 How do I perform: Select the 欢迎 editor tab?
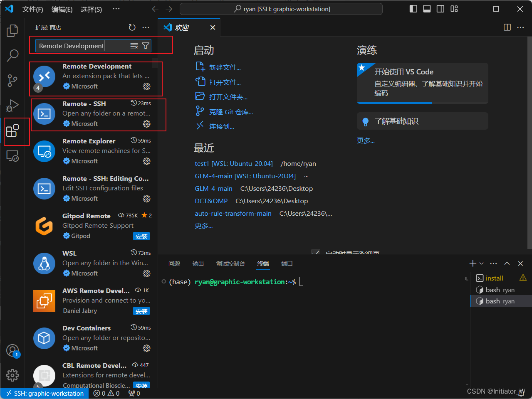(x=189, y=27)
